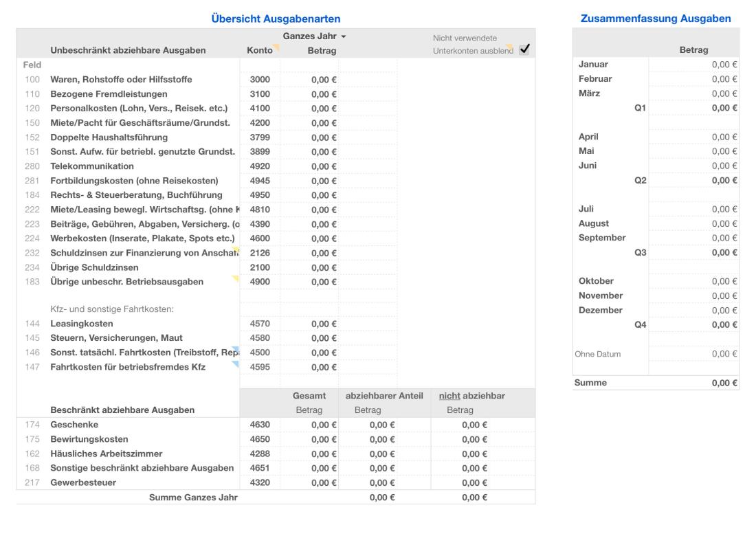Open the comment on Schuldzinsen account 2126
The height and width of the screenshot is (536, 756).
[x=236, y=249]
